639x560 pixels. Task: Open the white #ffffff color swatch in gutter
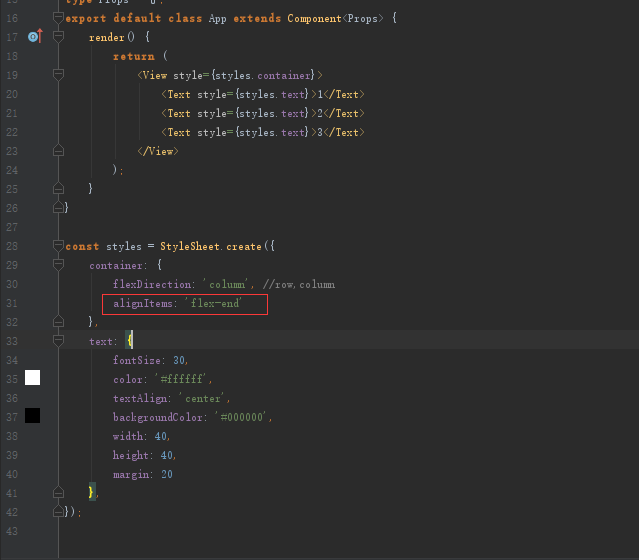(33, 377)
